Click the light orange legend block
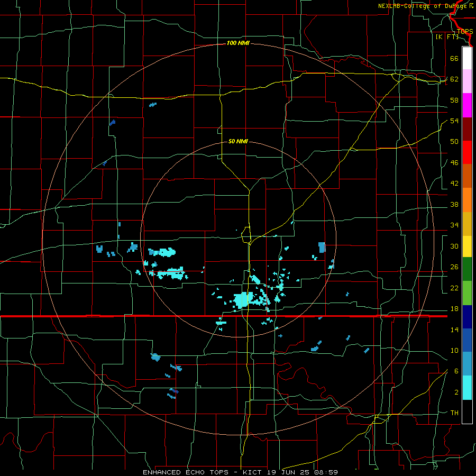Screen dimensions: 476x476 pos(467,200)
